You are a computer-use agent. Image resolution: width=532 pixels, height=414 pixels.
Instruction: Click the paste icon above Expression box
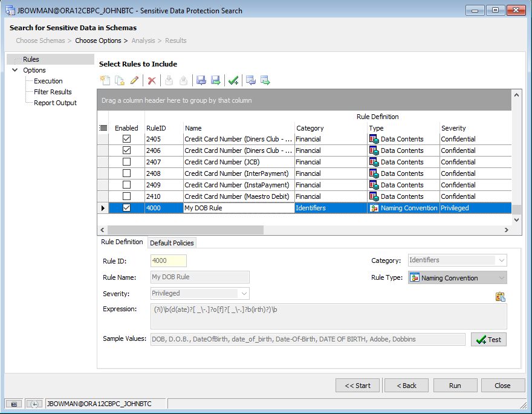tap(501, 297)
